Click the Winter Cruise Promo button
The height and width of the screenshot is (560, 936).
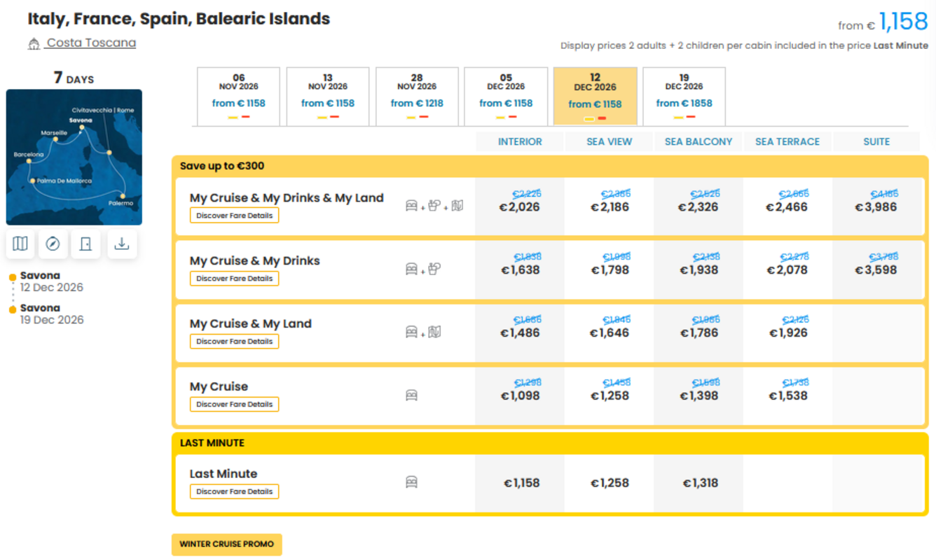(x=227, y=545)
